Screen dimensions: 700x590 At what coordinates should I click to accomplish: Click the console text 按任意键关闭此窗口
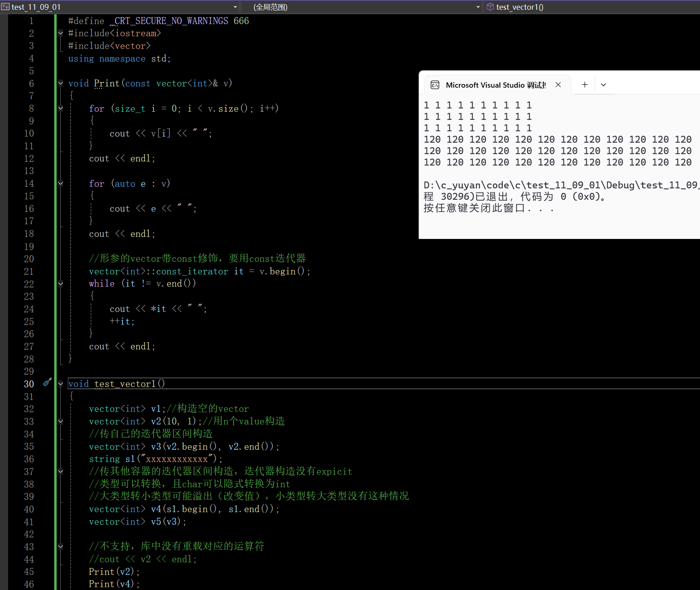coord(489,208)
